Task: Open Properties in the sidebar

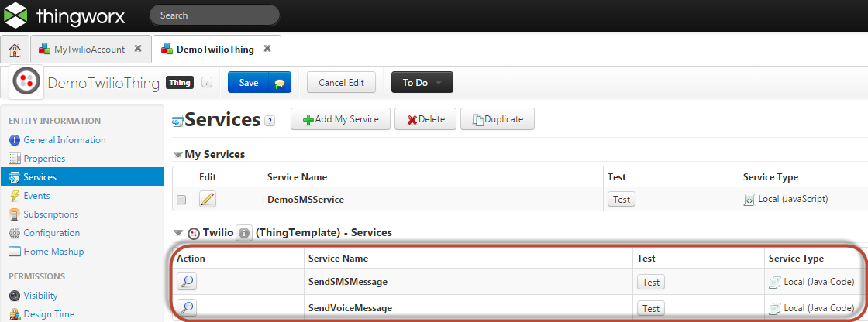Action: click(44, 158)
